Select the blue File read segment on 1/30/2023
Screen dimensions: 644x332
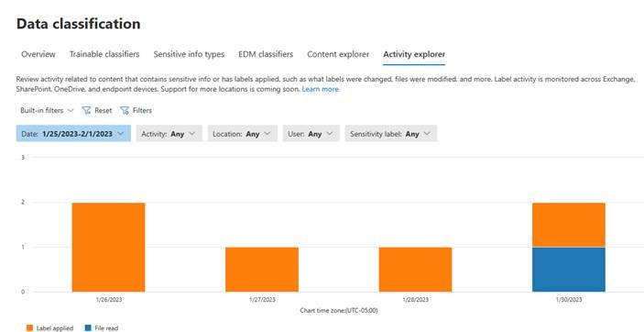coord(569,270)
